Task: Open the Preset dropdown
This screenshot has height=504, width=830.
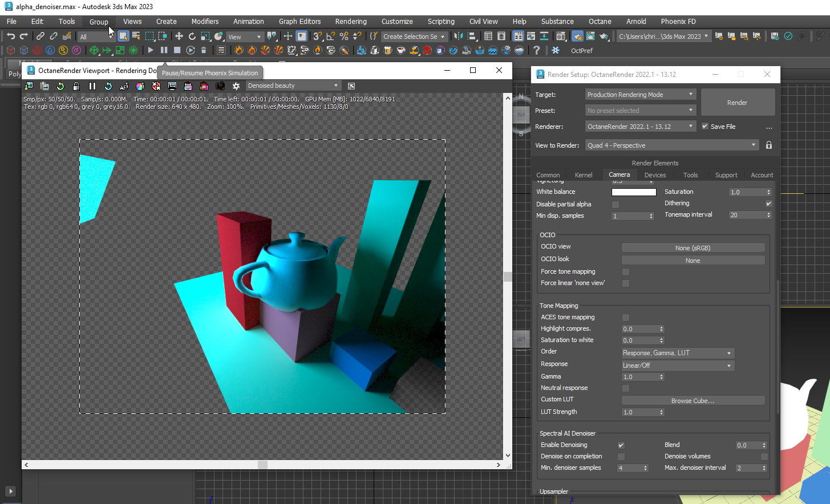Action: pos(641,111)
